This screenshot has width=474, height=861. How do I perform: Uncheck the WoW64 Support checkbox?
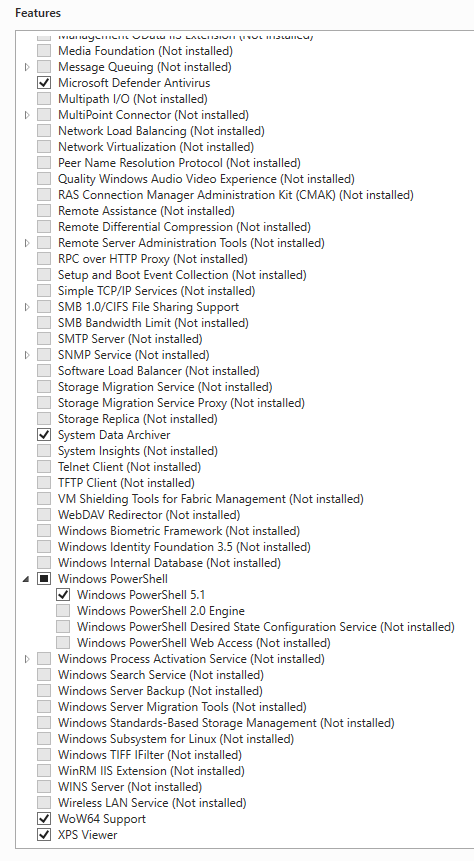pos(44,819)
